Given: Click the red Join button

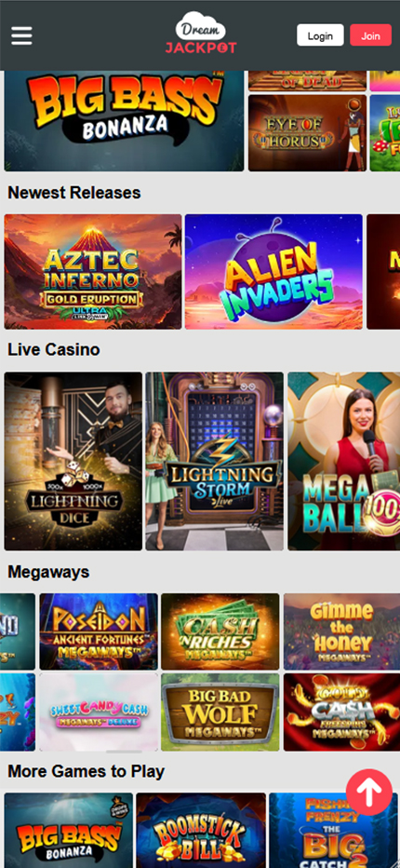Looking at the screenshot, I should [x=370, y=35].
